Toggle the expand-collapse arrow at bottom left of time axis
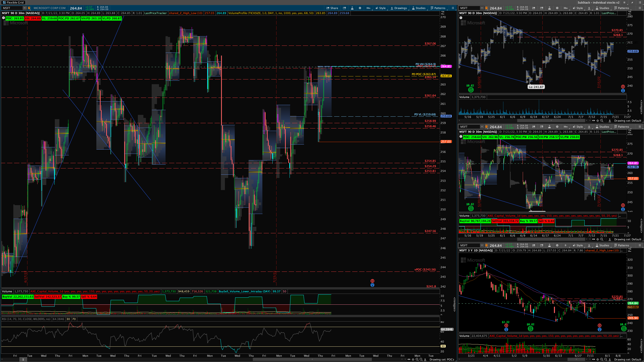Image resolution: width=644 pixels, height=362 pixels. 23,359
